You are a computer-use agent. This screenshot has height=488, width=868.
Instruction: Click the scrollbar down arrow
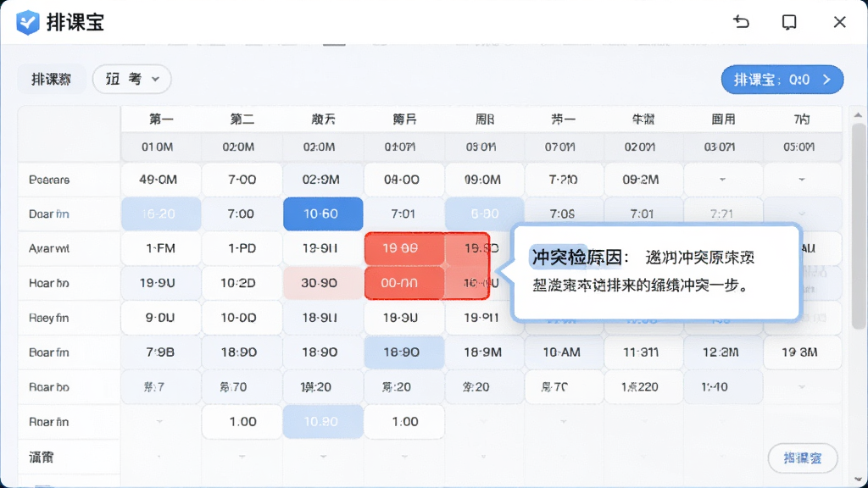859,479
